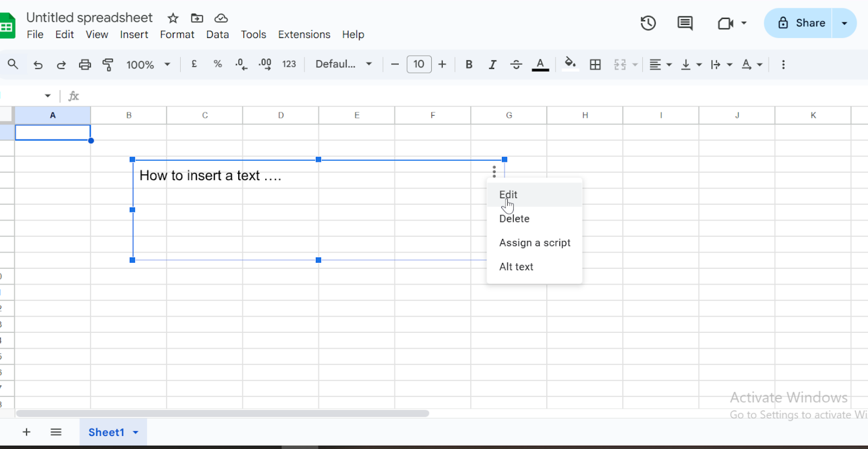Open version history
This screenshot has height=449, width=868.
[x=648, y=23]
